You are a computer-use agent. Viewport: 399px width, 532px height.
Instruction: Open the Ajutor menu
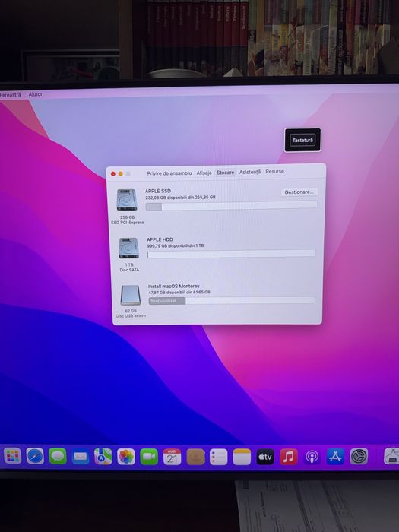[x=35, y=94]
